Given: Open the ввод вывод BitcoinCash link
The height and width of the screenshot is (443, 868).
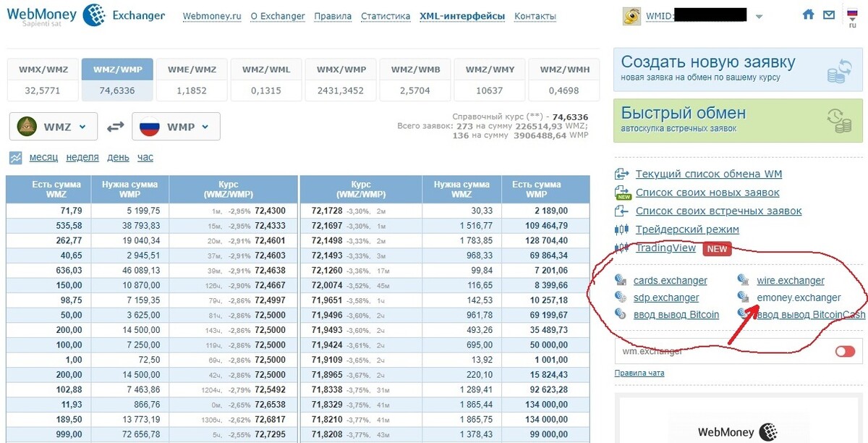Looking at the screenshot, I should click(x=811, y=314).
